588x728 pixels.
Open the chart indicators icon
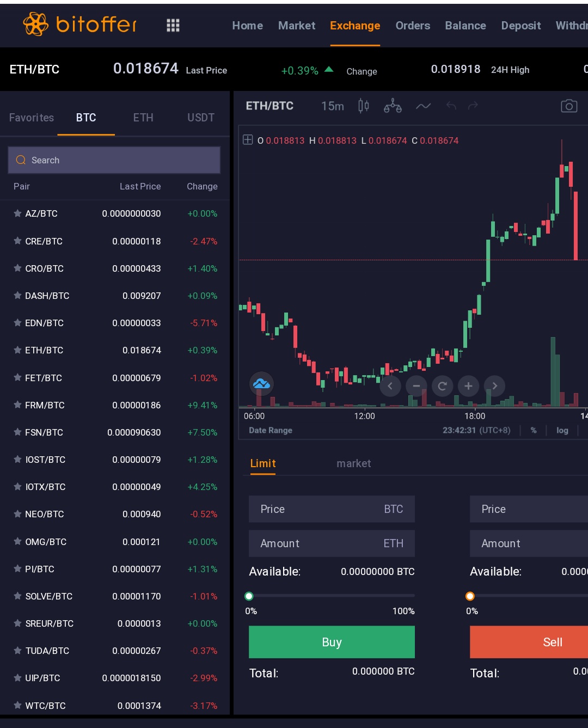pos(393,106)
